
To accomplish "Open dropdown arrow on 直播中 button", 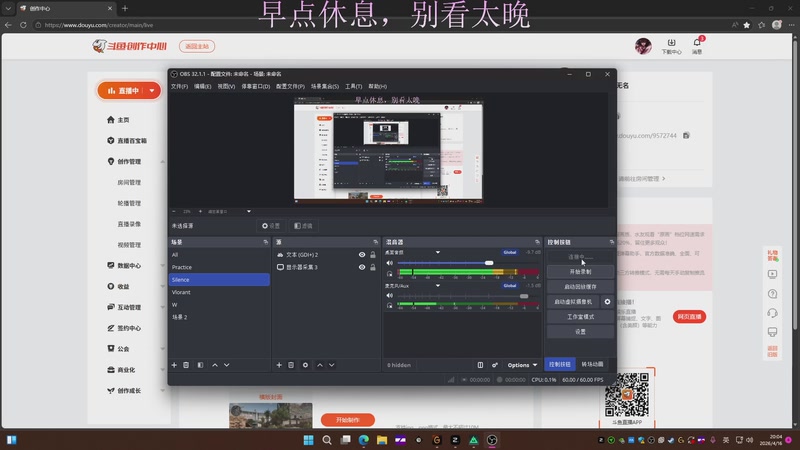I will pyautogui.click(x=152, y=90).
